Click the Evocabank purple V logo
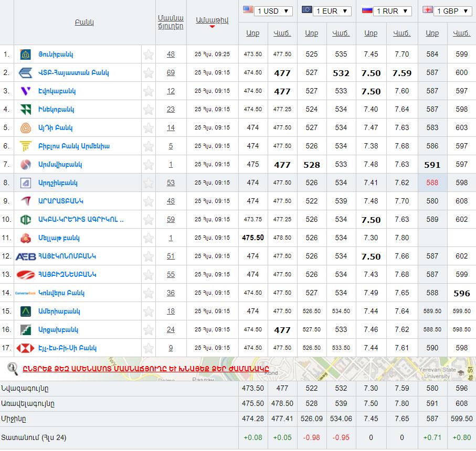476x451 pixels. [x=25, y=91]
